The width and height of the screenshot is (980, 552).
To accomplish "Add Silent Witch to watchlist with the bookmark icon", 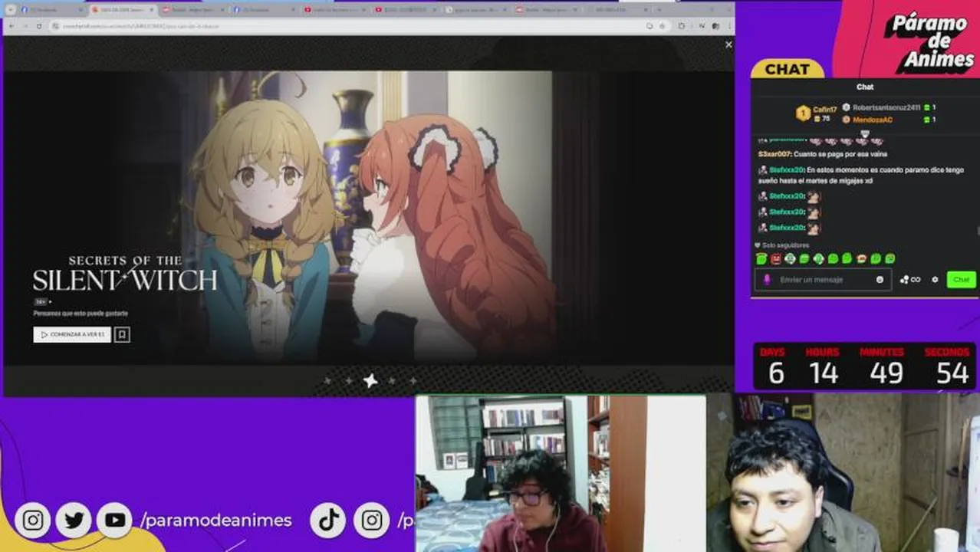I will [122, 335].
